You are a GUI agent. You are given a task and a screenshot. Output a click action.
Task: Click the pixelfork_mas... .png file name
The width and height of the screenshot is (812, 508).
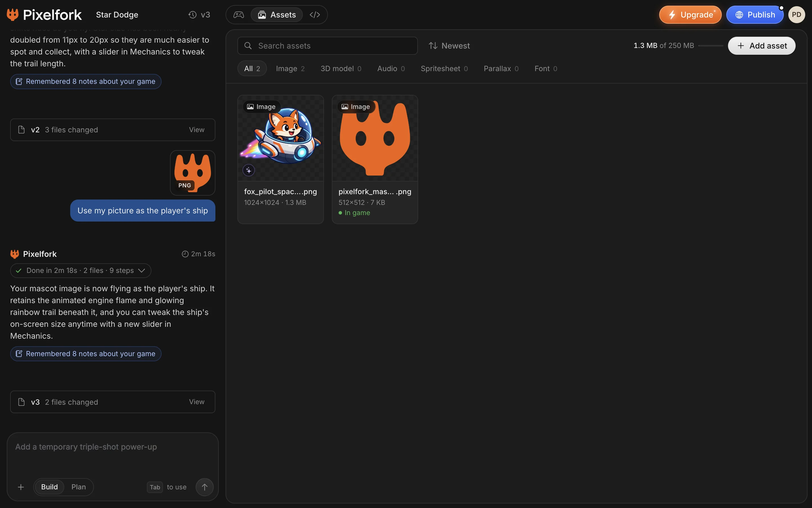coord(375,192)
